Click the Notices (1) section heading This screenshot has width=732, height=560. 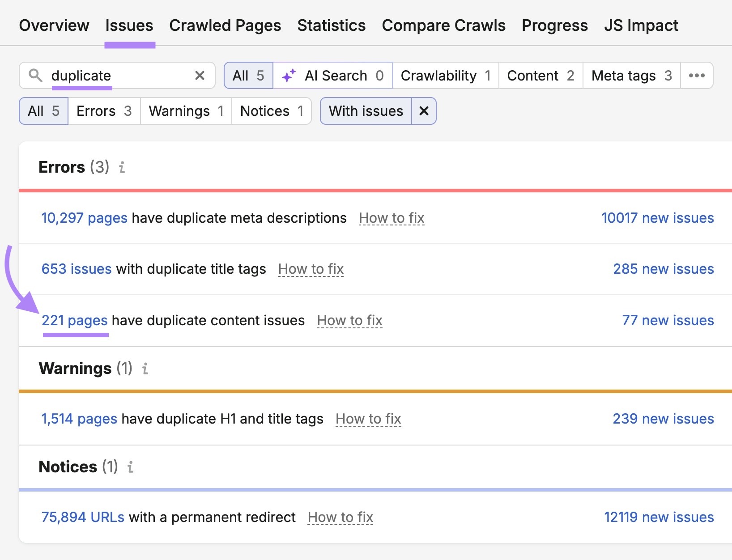[x=78, y=467]
